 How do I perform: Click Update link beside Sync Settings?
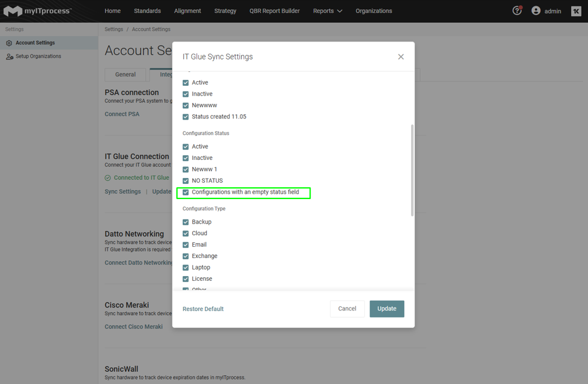(162, 192)
